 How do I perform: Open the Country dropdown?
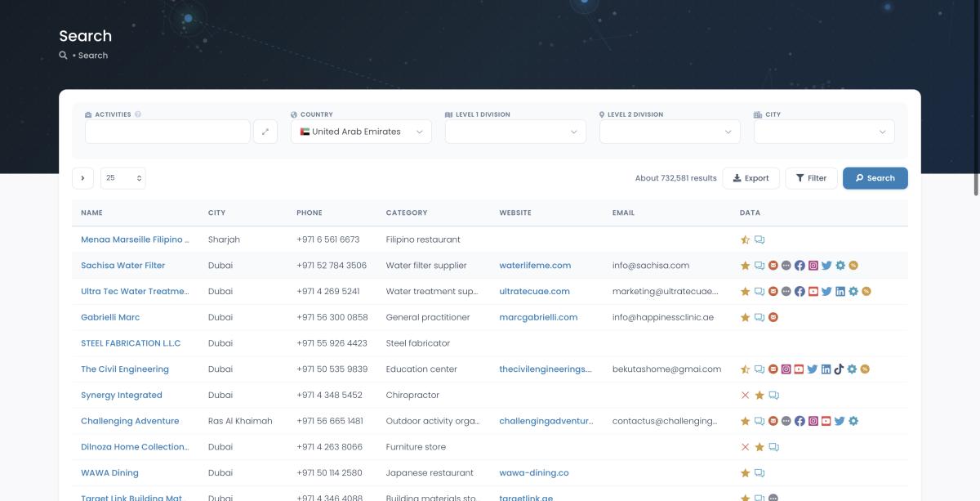[x=361, y=132]
